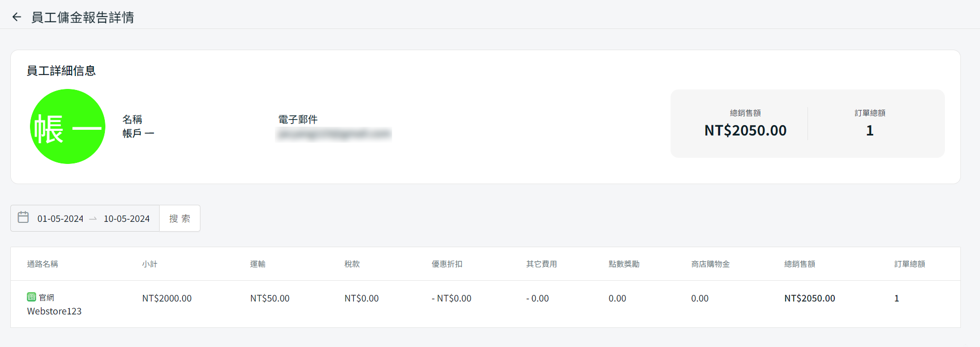Click the 優惠折扣 column header
This screenshot has width=980, height=347.
click(x=447, y=264)
